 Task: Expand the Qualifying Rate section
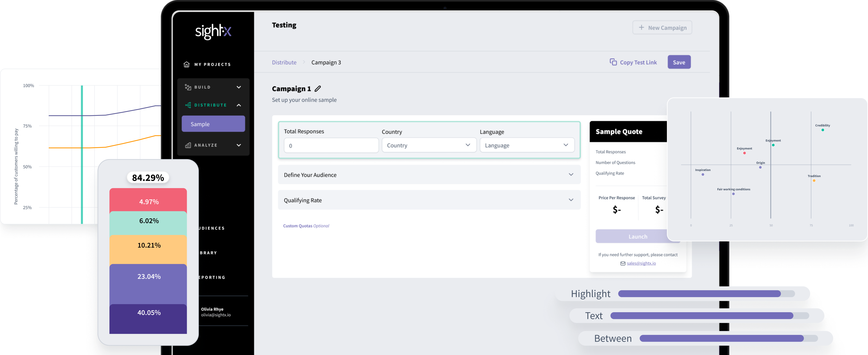click(429, 200)
